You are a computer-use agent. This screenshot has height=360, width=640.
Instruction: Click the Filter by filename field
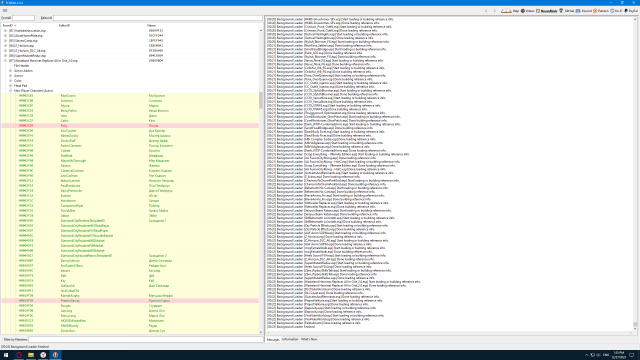(145, 339)
